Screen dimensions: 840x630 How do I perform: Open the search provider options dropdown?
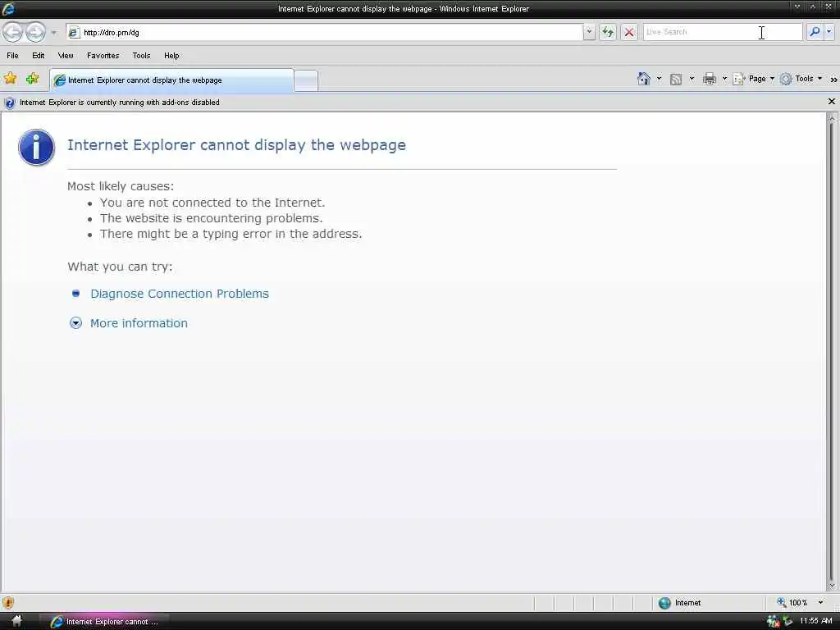[x=829, y=32]
